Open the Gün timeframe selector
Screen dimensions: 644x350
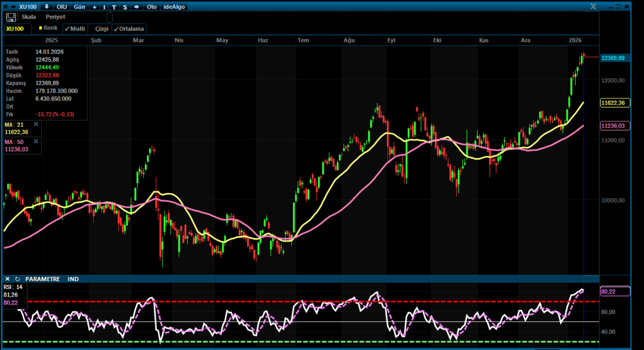click(x=79, y=7)
